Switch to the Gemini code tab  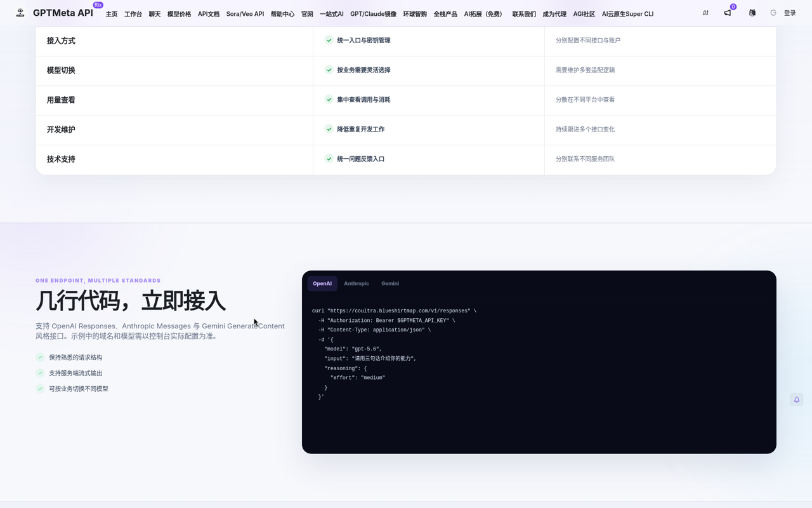point(390,283)
